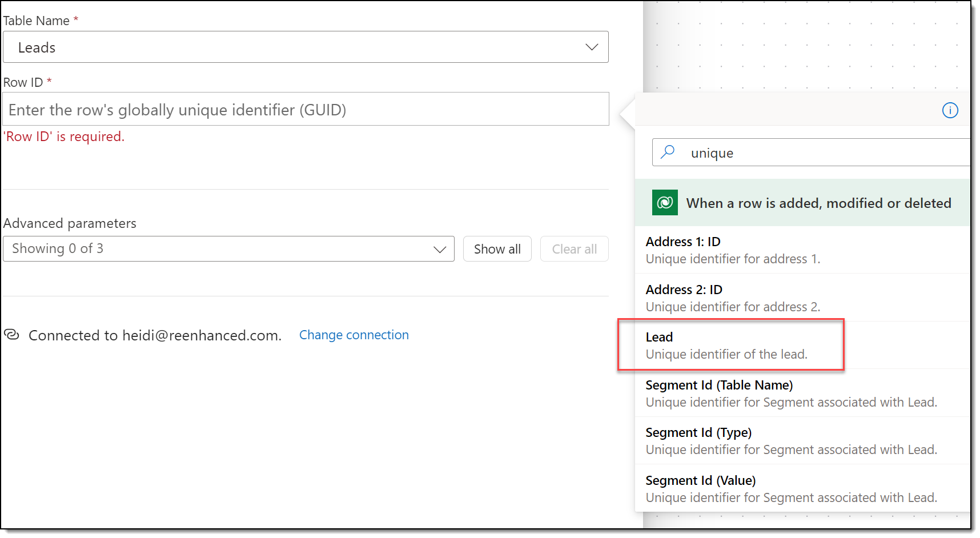Select Segment Id (Table Name) option
Viewport: 980px width, 538px height.
pos(802,393)
